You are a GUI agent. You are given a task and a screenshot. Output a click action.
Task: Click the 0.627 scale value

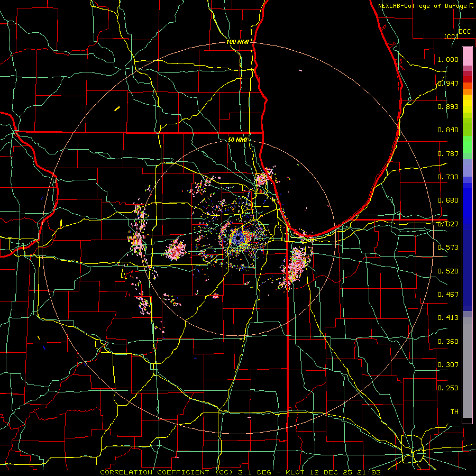(448, 224)
